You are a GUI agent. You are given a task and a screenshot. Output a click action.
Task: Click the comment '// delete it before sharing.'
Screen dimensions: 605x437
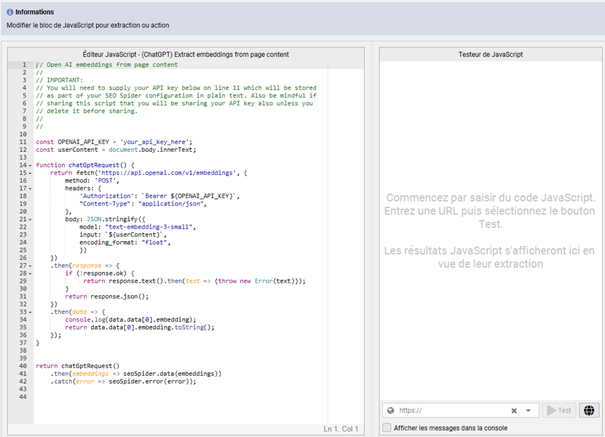[x=86, y=111]
